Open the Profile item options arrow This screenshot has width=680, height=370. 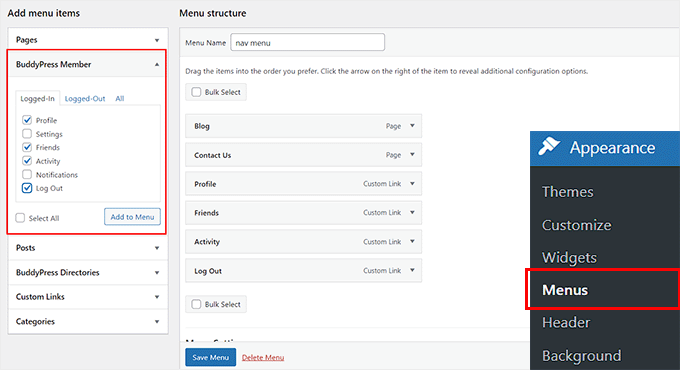click(x=412, y=183)
